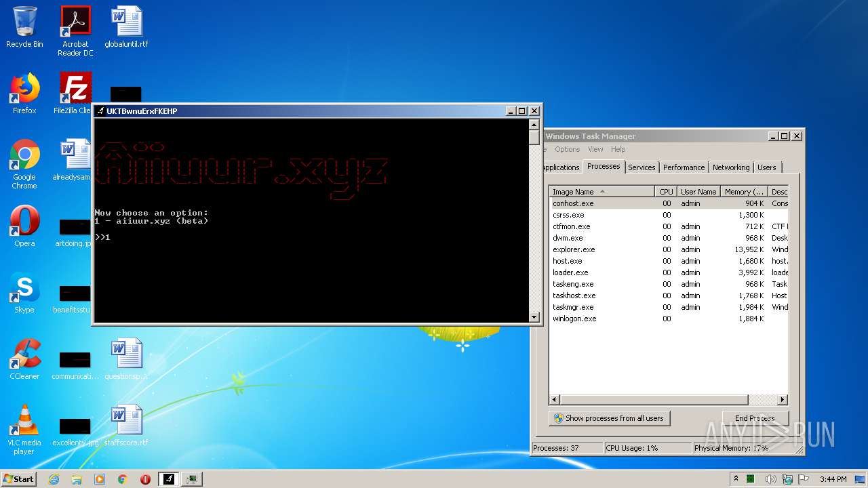Switch to Task Manager taskbar button
Screen dimensions: 868x488
192,479
